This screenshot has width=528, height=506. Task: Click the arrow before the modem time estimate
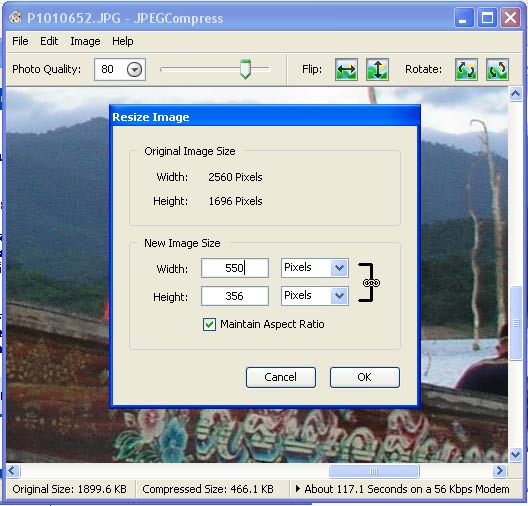tap(298, 488)
